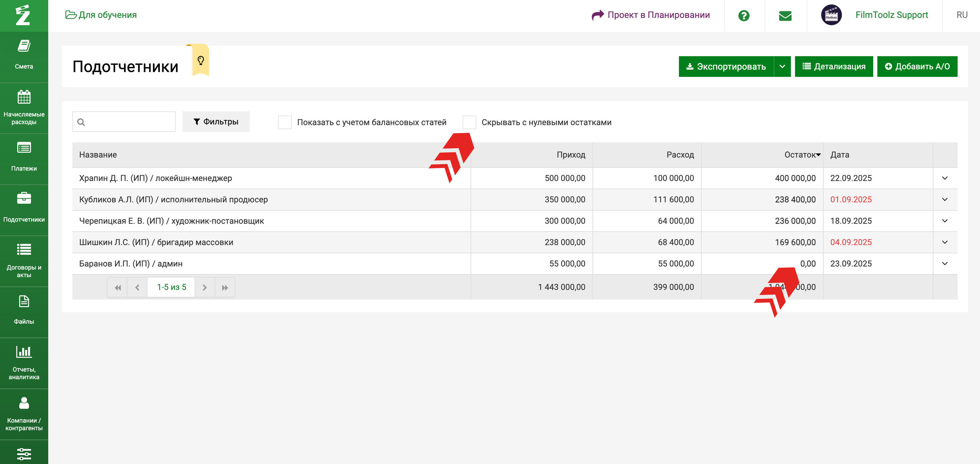Click the Детализация button
The height and width of the screenshot is (464, 980).
[834, 67]
